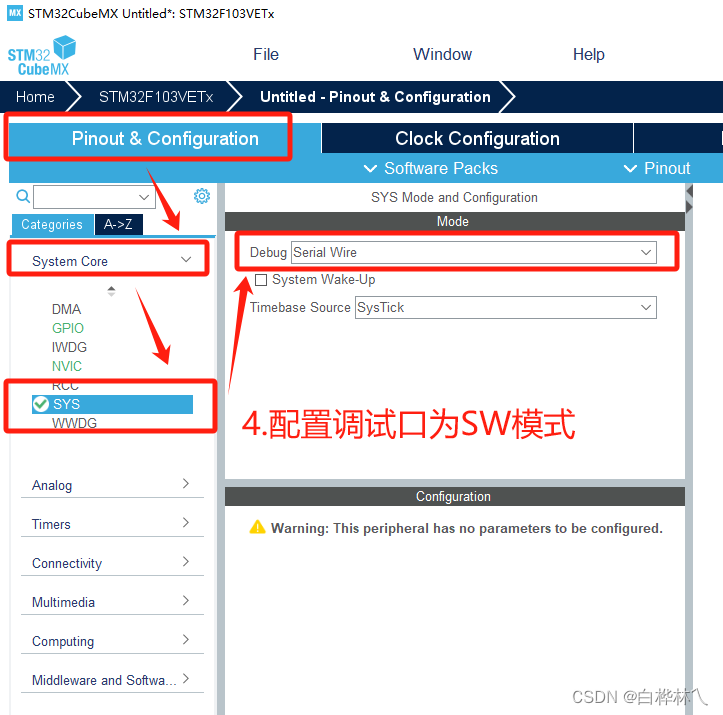Click the sort arrows above DMA

point(111,291)
